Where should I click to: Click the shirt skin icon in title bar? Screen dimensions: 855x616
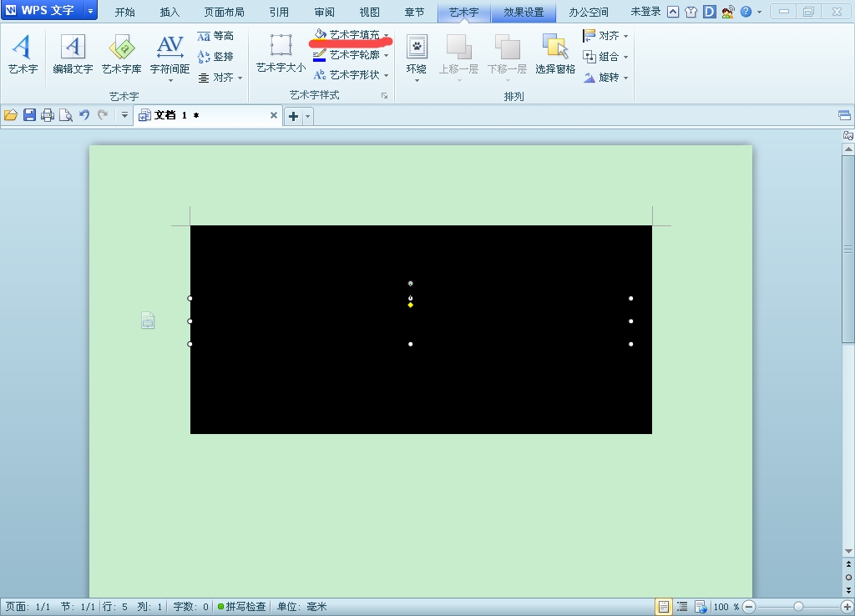point(691,12)
